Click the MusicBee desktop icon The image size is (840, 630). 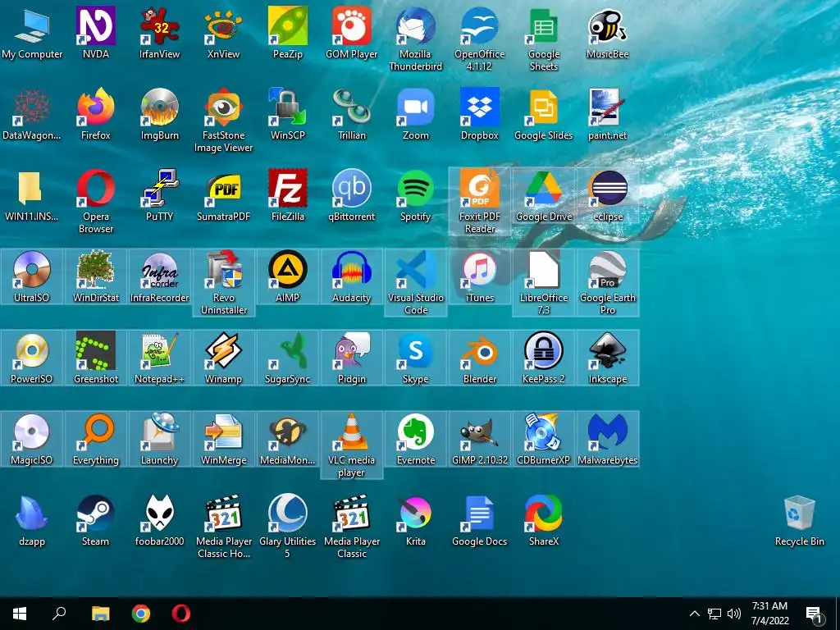point(608,33)
